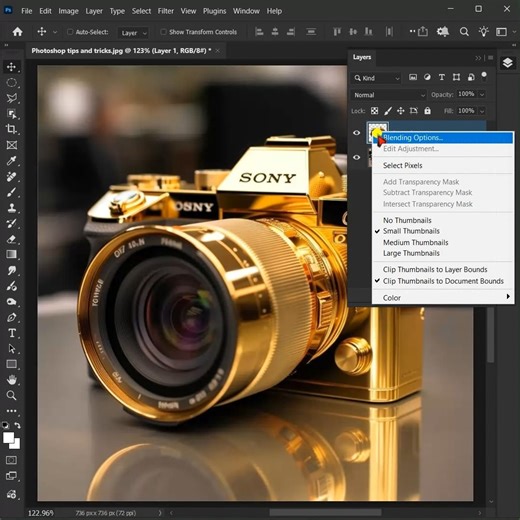Open the Edit Toolbar three-dots menu
This screenshot has height=520, width=520.
pyautogui.click(x=12, y=411)
